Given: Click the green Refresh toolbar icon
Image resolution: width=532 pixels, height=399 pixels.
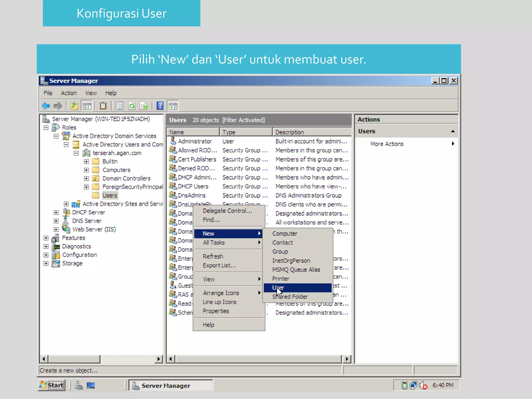Looking at the screenshot, I should pos(132,106).
